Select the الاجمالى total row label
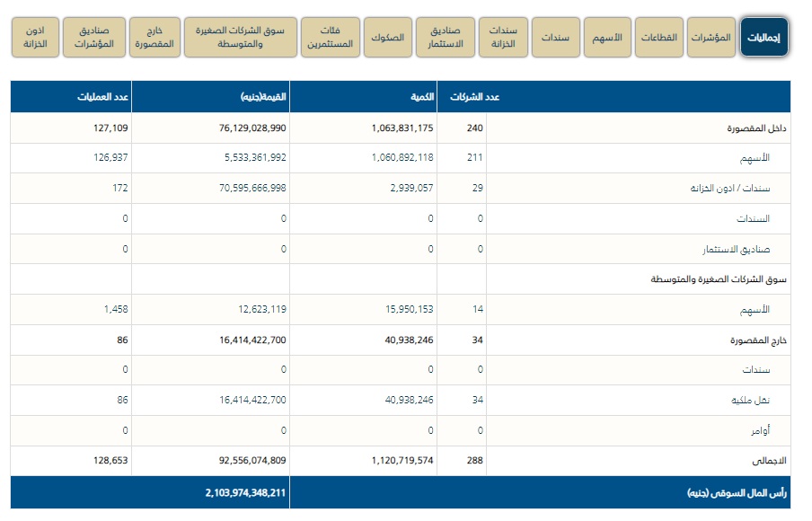The image size is (812, 521). (x=770, y=461)
